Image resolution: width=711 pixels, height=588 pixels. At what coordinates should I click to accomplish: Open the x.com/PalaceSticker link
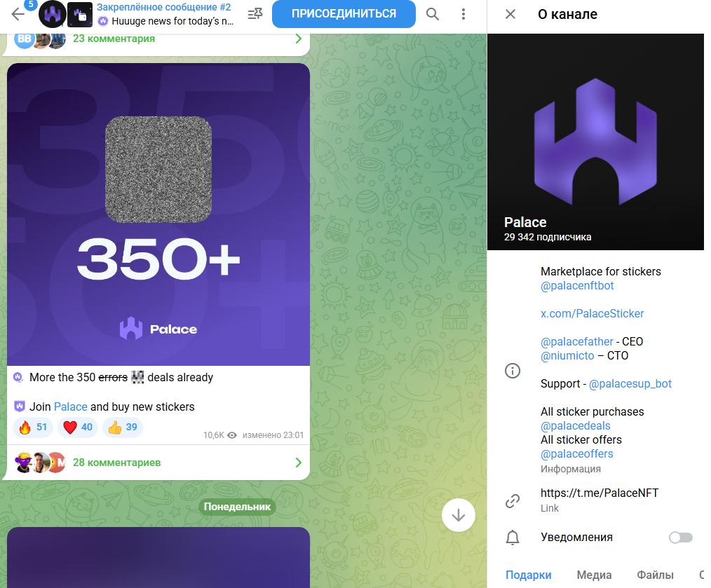point(592,314)
